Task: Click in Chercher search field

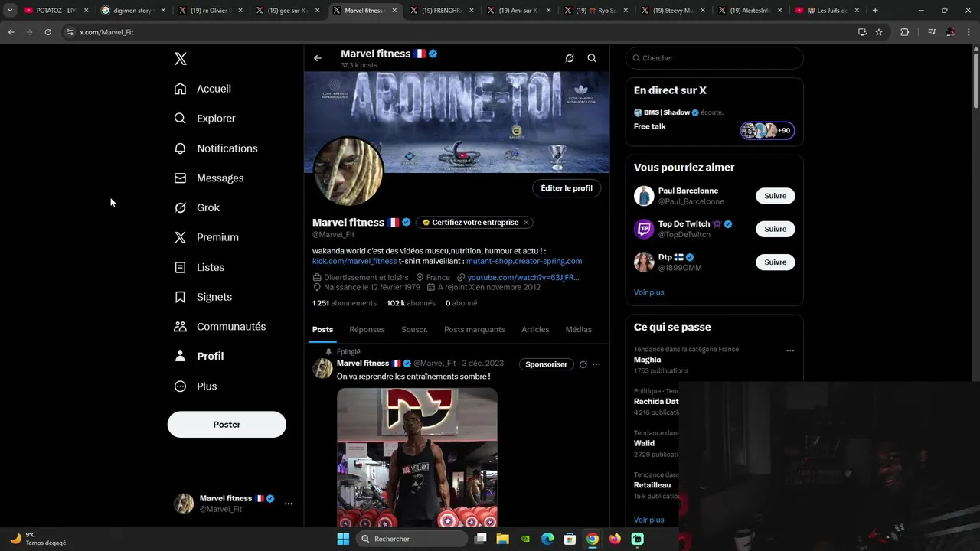Action: coord(714,58)
